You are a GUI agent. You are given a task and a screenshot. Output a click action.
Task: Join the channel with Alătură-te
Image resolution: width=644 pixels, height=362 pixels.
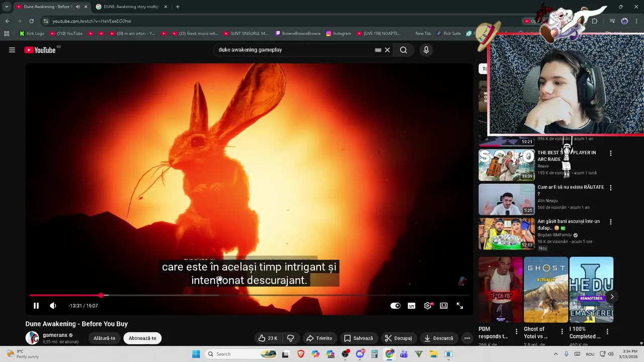tap(104, 338)
